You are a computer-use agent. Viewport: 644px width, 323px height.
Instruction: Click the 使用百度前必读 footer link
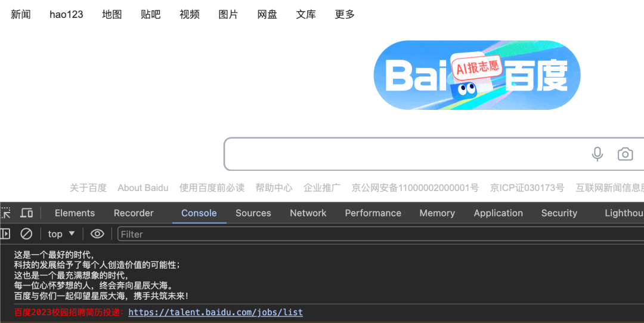(x=212, y=187)
